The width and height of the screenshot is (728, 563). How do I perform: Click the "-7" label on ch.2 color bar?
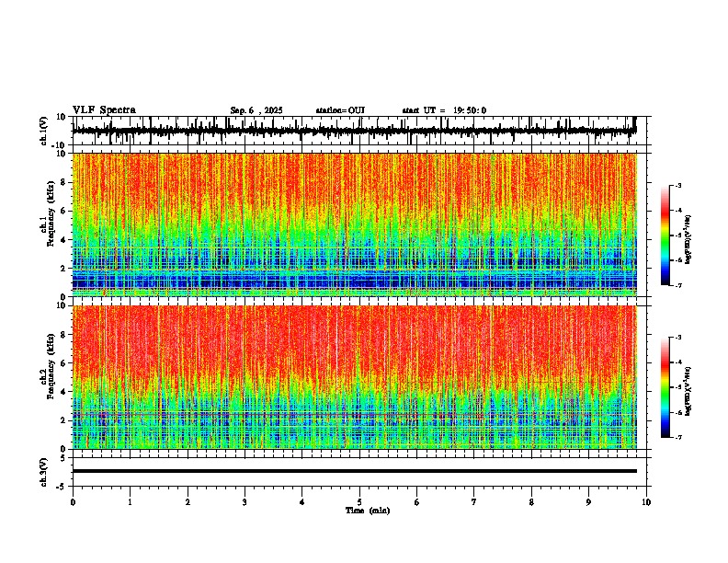(x=678, y=438)
